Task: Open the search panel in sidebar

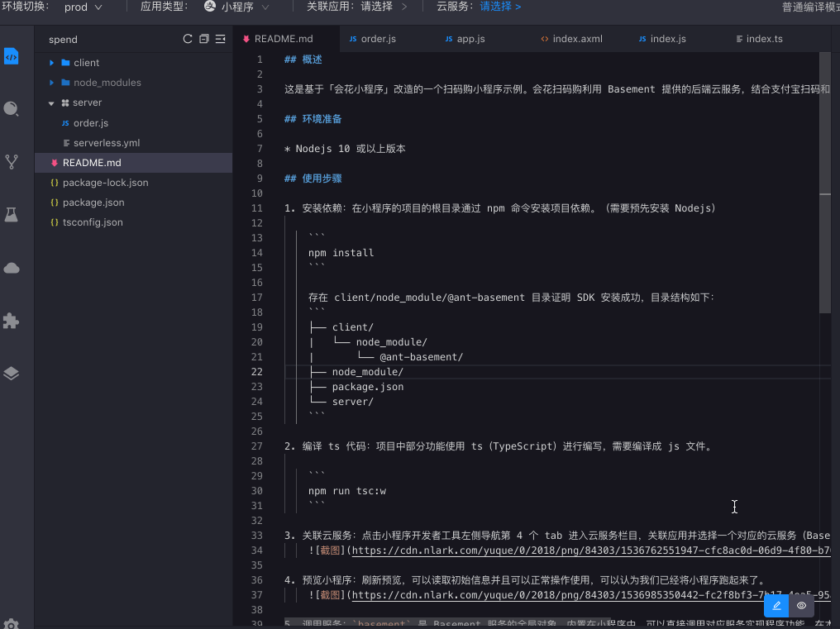Action: click(12, 109)
